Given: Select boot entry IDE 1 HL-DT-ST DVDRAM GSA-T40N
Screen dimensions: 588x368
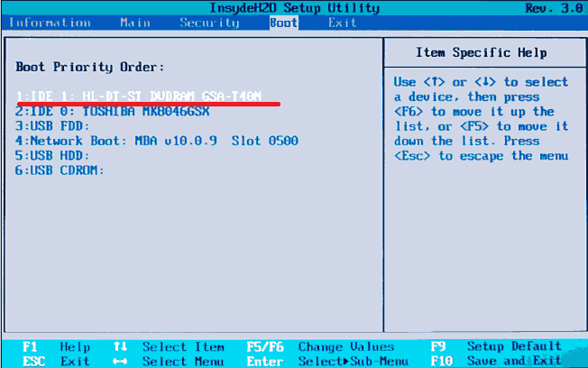Looking at the screenshot, I should (138, 97).
